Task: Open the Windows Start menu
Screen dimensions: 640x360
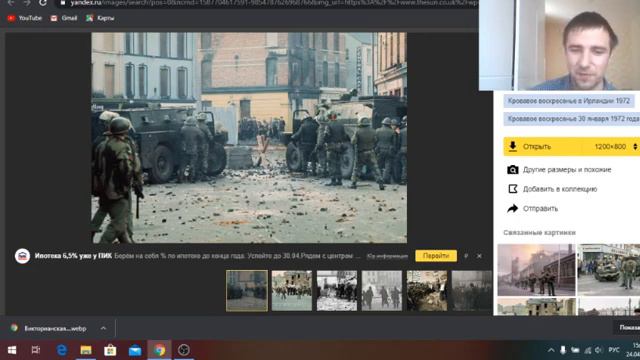Action: pyautogui.click(x=12, y=350)
